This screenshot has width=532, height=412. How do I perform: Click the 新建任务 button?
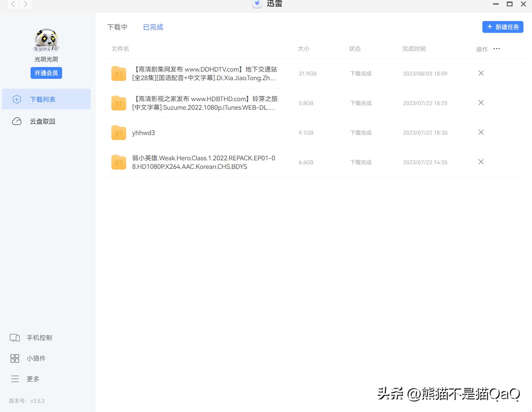[502, 27]
